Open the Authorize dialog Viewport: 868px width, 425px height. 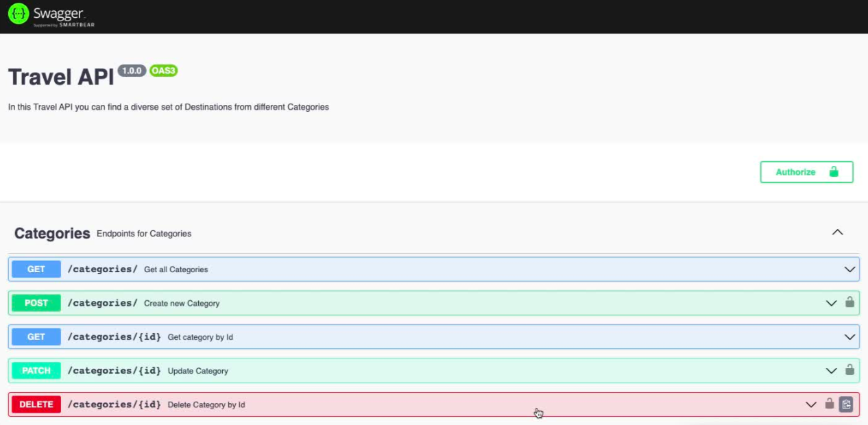[x=806, y=172]
